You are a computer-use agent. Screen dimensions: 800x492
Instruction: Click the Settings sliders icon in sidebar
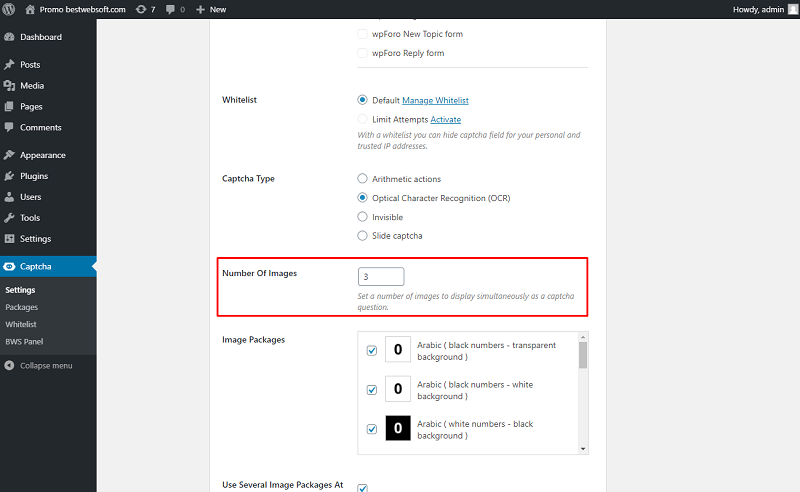(9, 238)
